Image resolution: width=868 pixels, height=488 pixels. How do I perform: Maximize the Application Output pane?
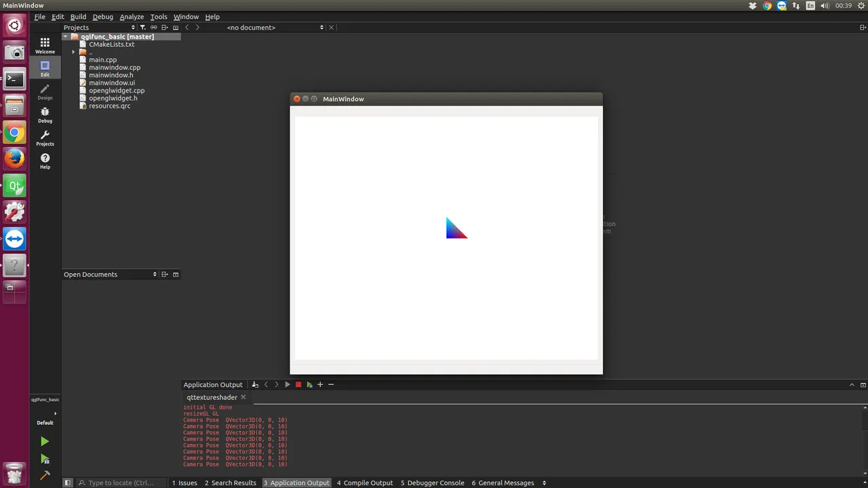863,384
